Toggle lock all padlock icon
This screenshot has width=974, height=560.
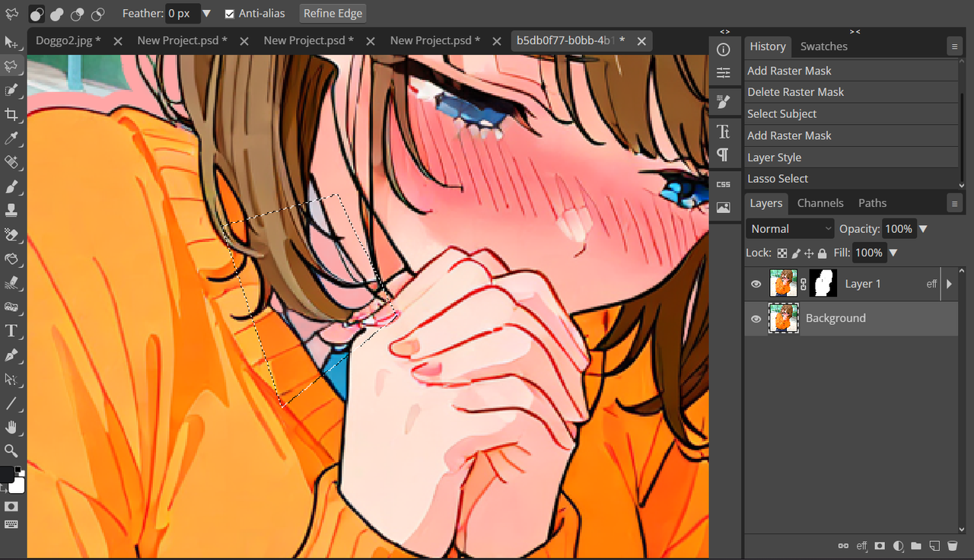coord(822,253)
